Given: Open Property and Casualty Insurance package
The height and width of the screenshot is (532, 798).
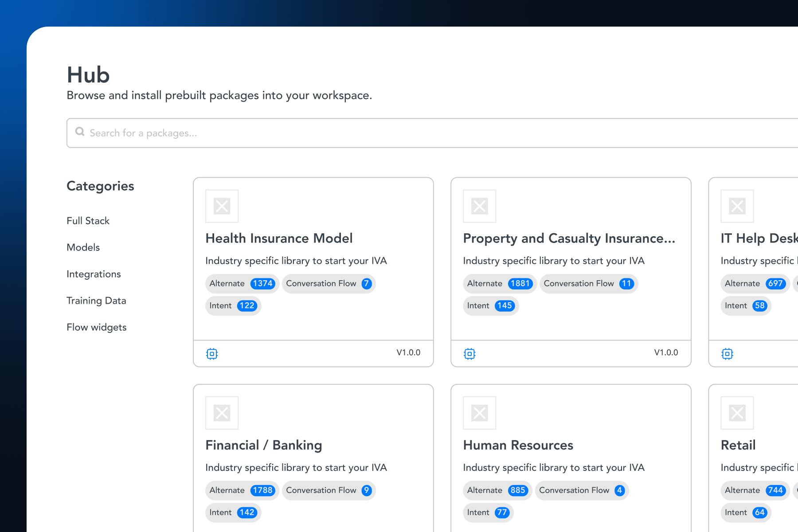Looking at the screenshot, I should 569,239.
